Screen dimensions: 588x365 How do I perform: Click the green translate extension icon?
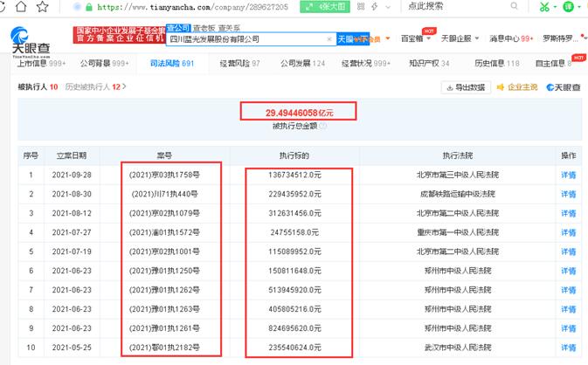pos(569,6)
